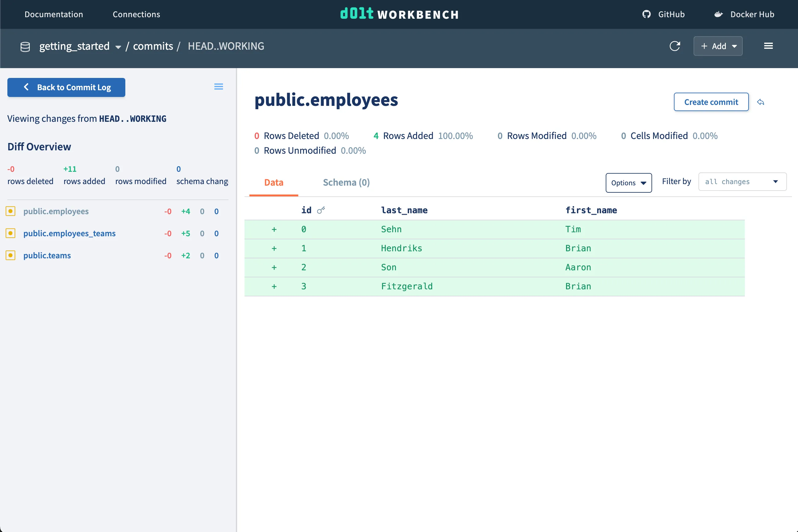Revert changes using the undo arrow icon
Screen dimensions: 798x532
(x=761, y=102)
